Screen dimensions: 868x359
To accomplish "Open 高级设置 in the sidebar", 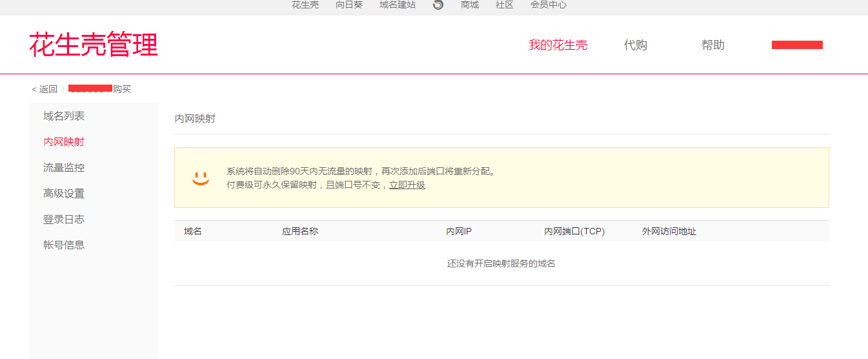I will click(64, 194).
